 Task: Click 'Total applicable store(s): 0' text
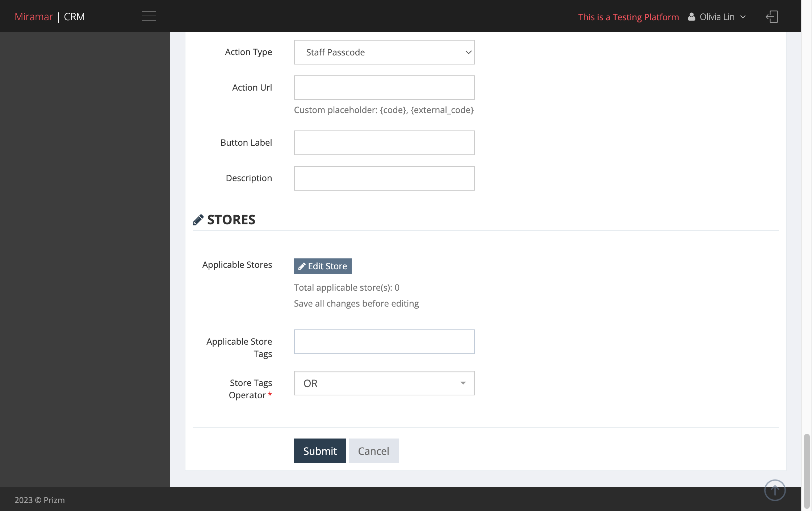347,287
